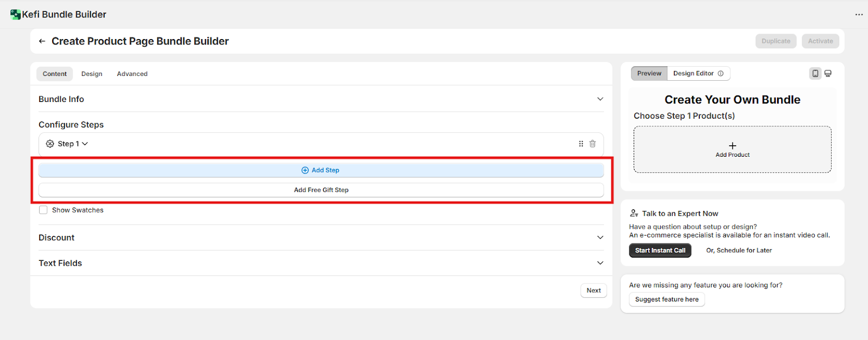Viewport: 868px width, 340px height.
Task: Expand the Text Fields section
Action: pos(600,263)
